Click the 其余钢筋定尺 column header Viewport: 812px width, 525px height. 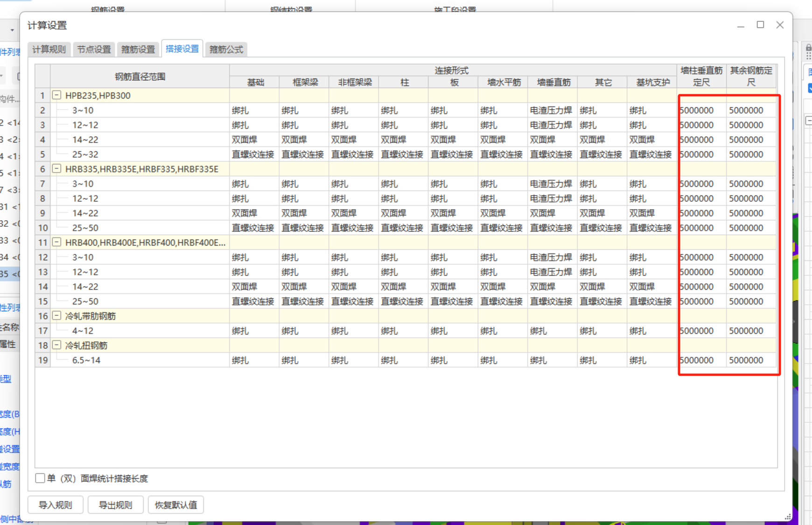(x=751, y=77)
